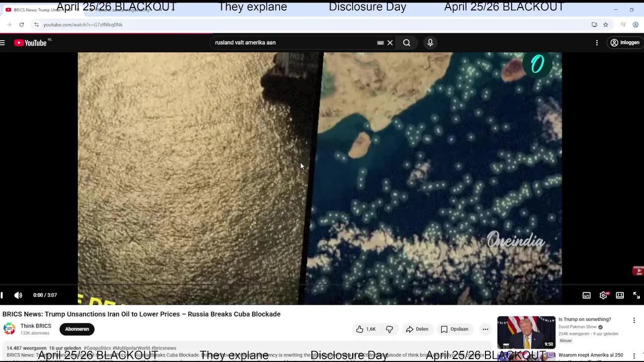This screenshot has height=362, width=644.
Task: Open the browser profile icon
Action: 635,25
